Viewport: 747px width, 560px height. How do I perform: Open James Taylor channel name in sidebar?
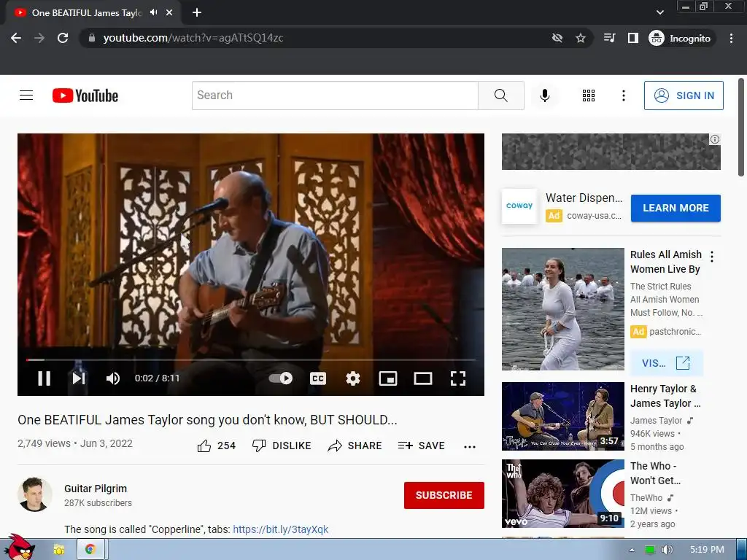coord(657,421)
